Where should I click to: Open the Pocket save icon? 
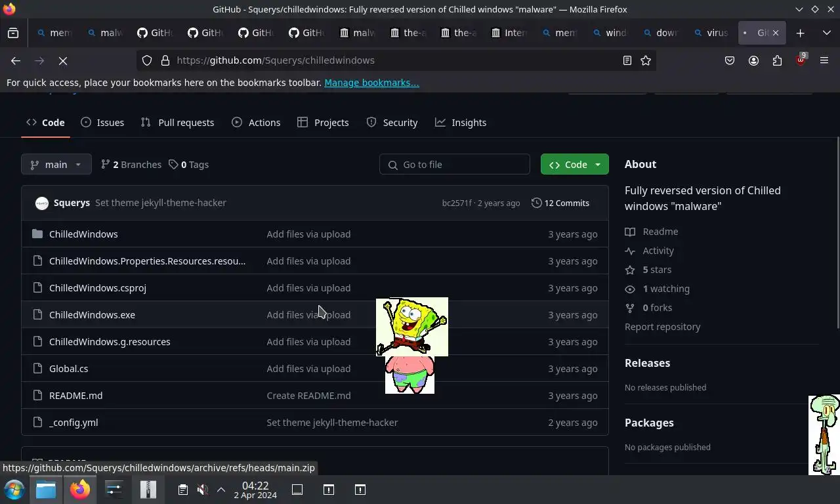[x=730, y=60]
